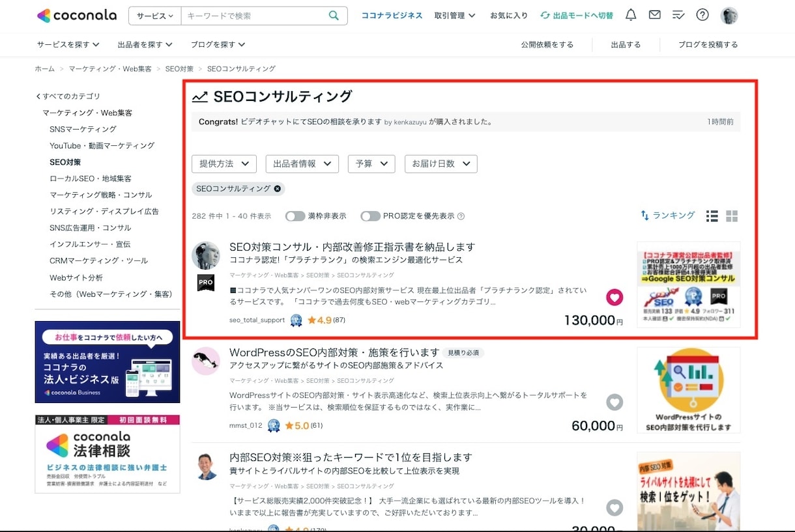This screenshot has width=795, height=532.
Task: Open mmst_012 seller avatar
Action: coord(206,361)
